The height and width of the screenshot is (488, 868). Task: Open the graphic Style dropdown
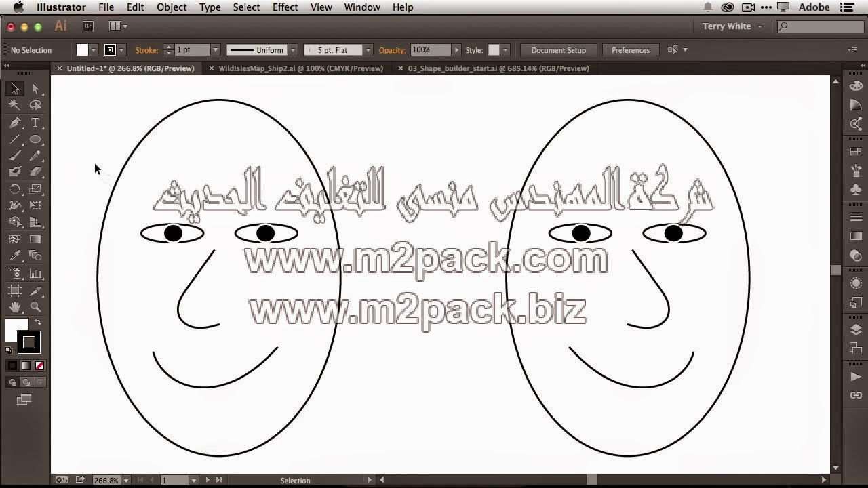point(505,50)
